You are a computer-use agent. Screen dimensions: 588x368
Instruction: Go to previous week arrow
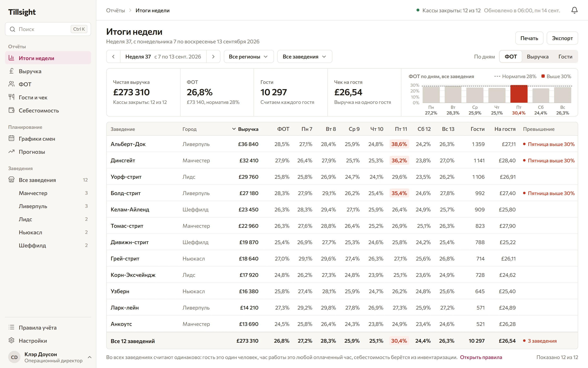click(113, 57)
